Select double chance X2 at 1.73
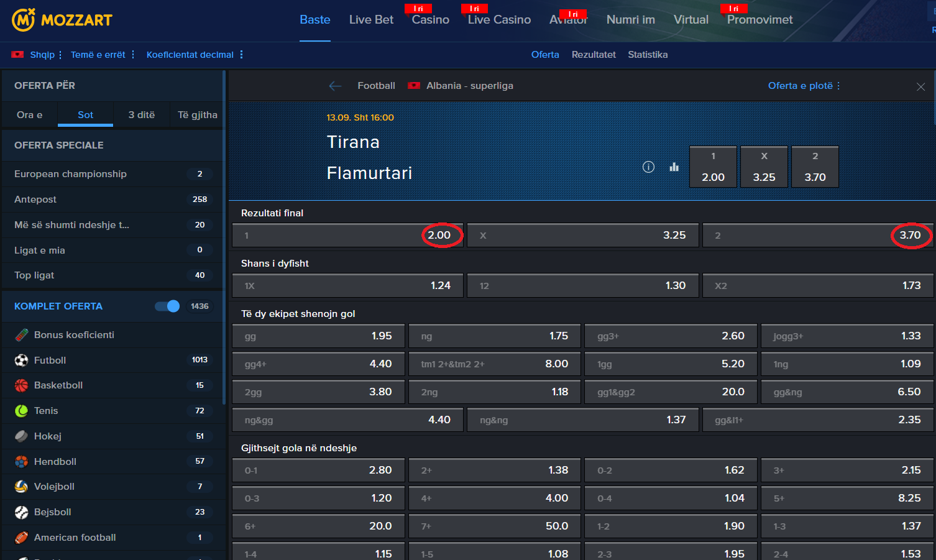This screenshot has height=560, width=936. [818, 286]
